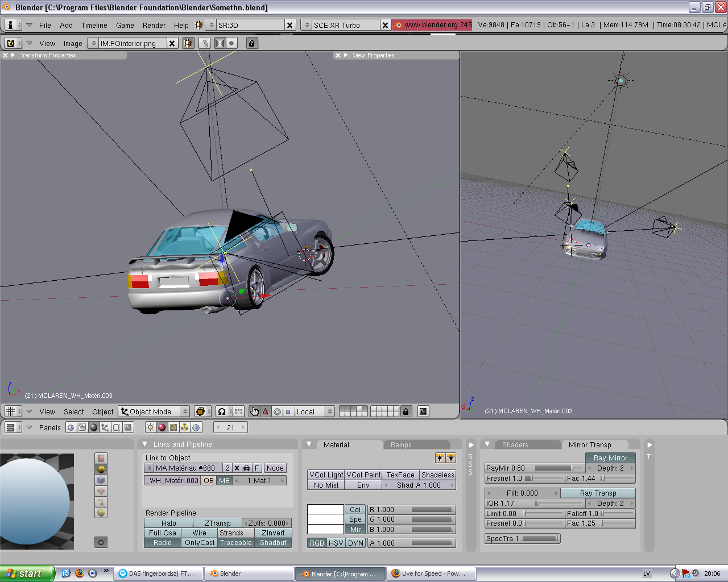Show Texture buttons icon in Panels header

(x=173, y=427)
